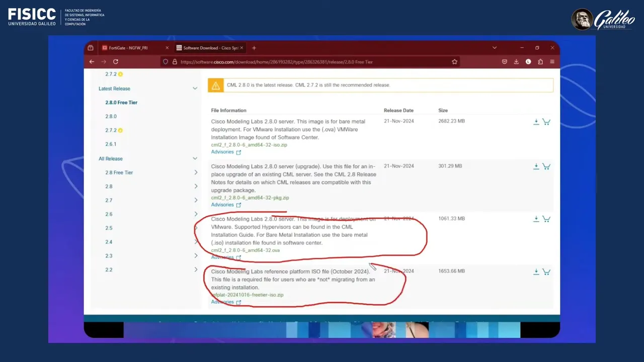Select 2.8.0 Free Tier under Latest Release
This screenshot has width=644, height=362.
pos(121,103)
